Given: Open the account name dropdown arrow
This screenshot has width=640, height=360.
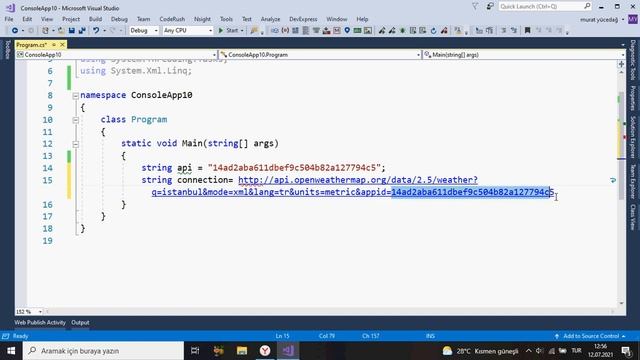Looking at the screenshot, I should (623, 20).
